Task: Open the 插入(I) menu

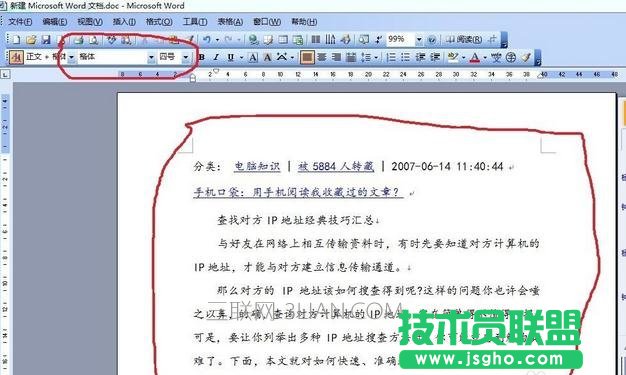Action: tap(124, 22)
